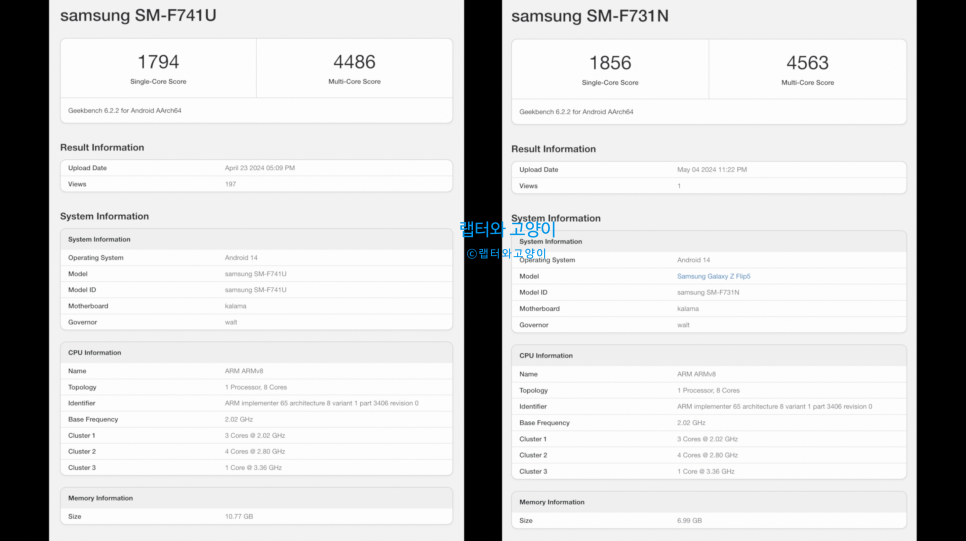966x541 pixels.
Task: Click the Model ID value samsung SM-F731N
Action: tap(708, 293)
